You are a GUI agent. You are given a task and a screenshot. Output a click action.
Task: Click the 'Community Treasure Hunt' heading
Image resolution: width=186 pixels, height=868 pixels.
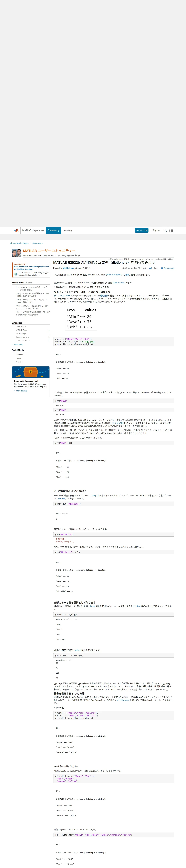coord(26,381)
